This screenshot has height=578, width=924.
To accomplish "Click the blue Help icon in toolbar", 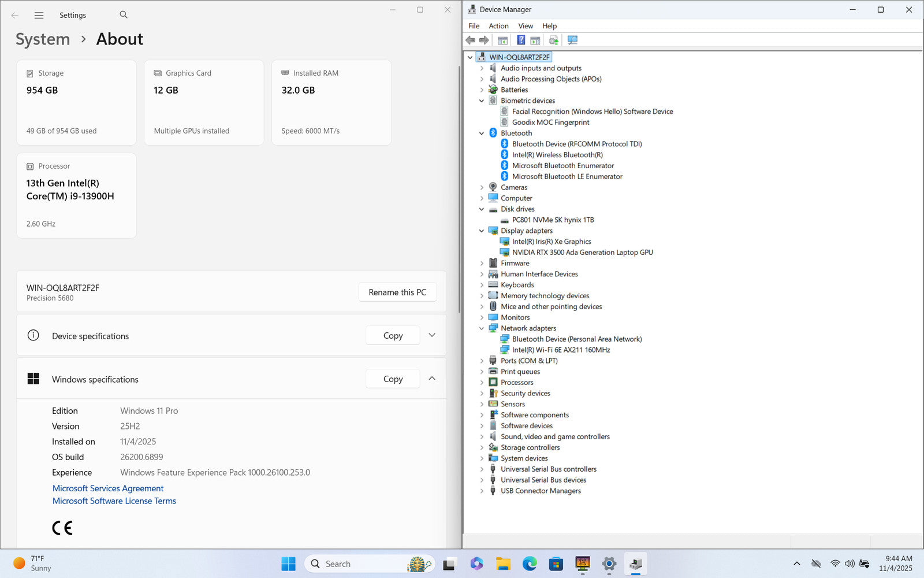I will point(521,40).
